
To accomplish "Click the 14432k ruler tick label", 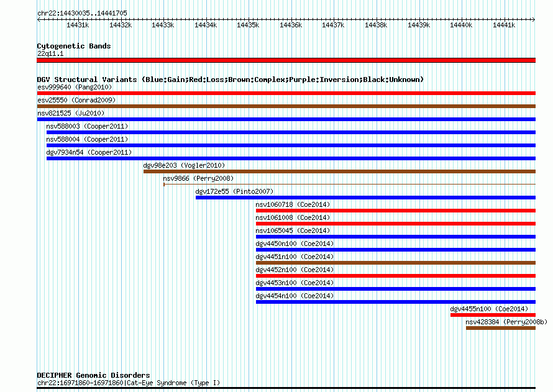I will click(121, 25).
